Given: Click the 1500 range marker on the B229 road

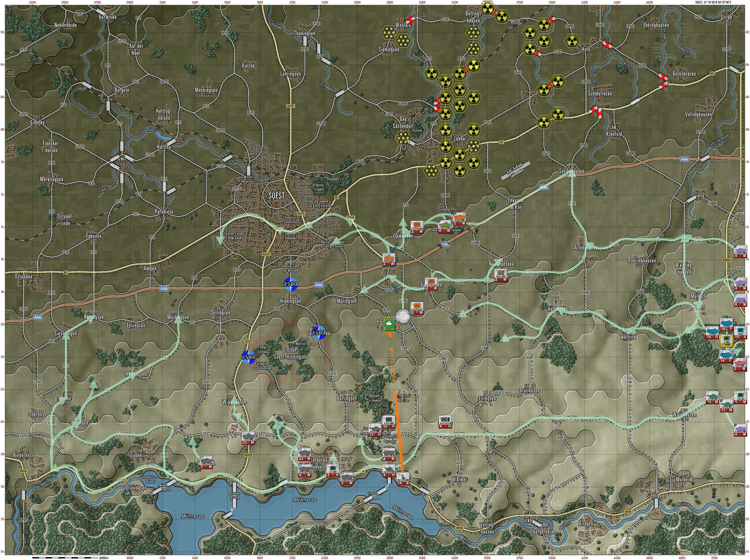Looking at the screenshot, I should (x=248, y=357).
